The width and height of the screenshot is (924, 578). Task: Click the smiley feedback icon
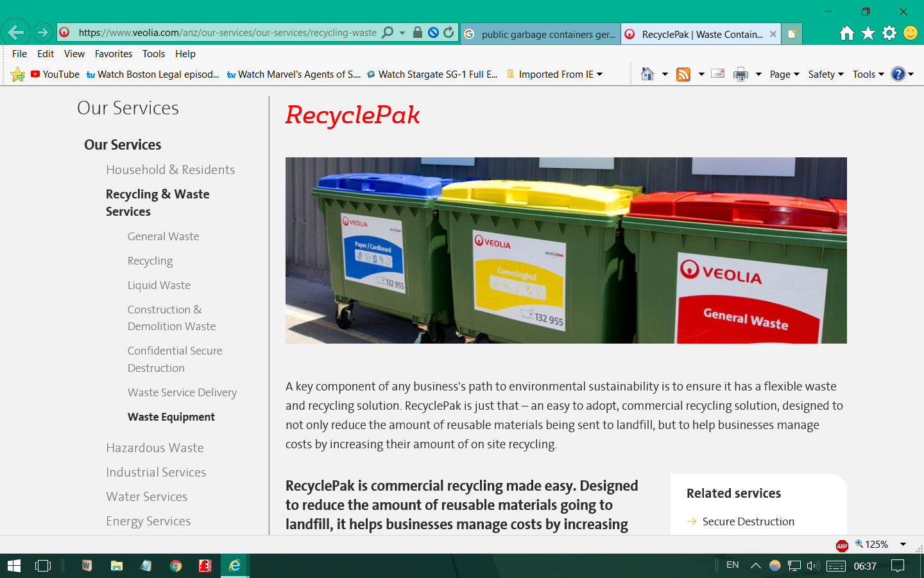911,33
